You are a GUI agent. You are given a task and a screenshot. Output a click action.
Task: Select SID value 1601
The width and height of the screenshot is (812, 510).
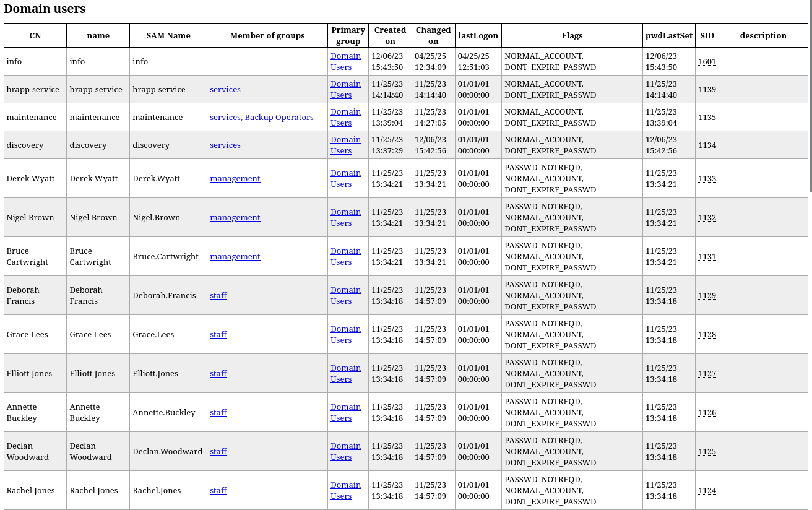point(707,61)
